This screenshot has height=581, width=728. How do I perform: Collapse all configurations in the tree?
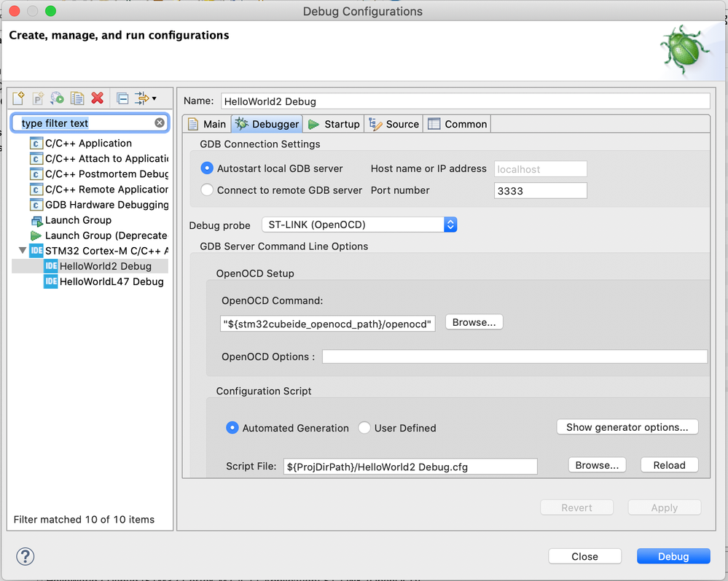point(122,98)
